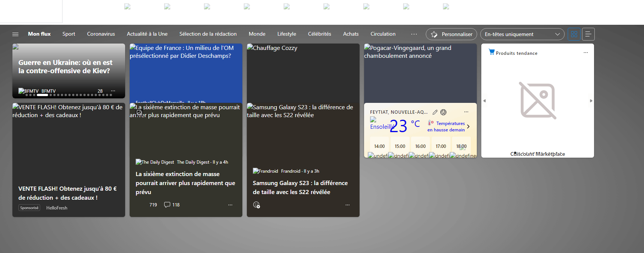The height and width of the screenshot is (253, 644).
Task: Open comments on the sixième extinction article
Action: pyautogui.click(x=172, y=205)
